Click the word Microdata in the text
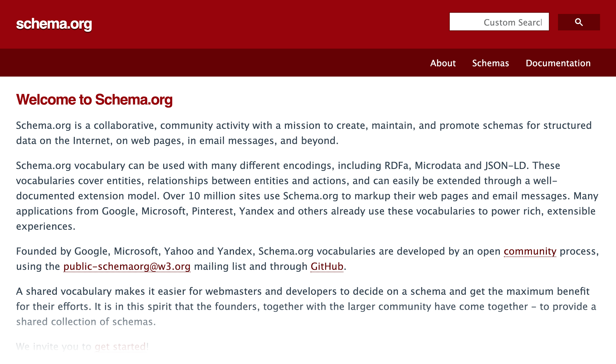 click(438, 166)
